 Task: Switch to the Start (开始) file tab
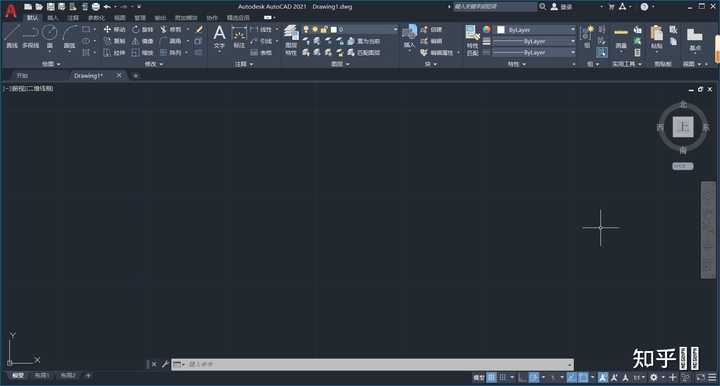coord(22,76)
